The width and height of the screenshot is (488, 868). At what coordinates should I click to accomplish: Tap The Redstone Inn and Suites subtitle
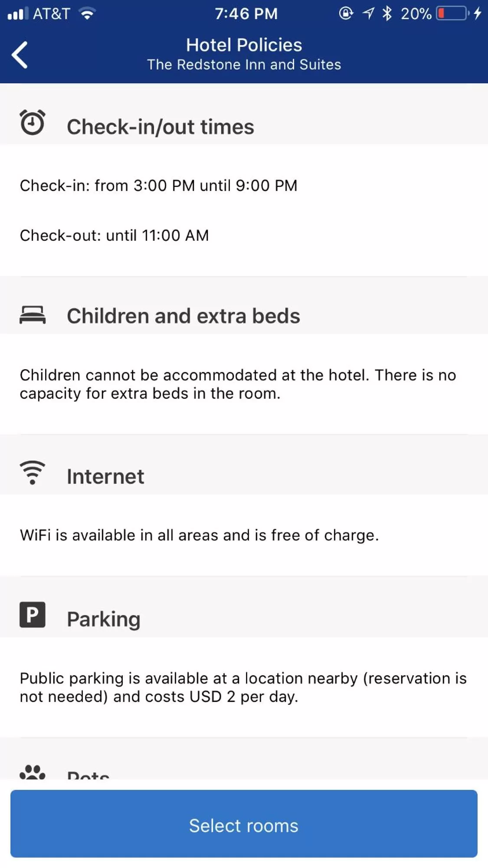(x=244, y=65)
